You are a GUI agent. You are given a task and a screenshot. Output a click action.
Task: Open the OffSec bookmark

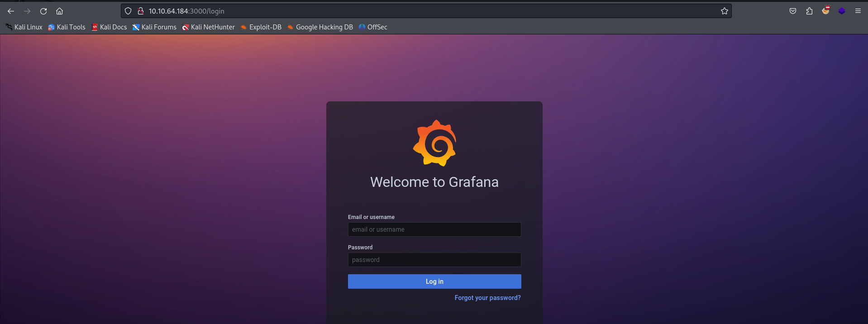coord(373,27)
